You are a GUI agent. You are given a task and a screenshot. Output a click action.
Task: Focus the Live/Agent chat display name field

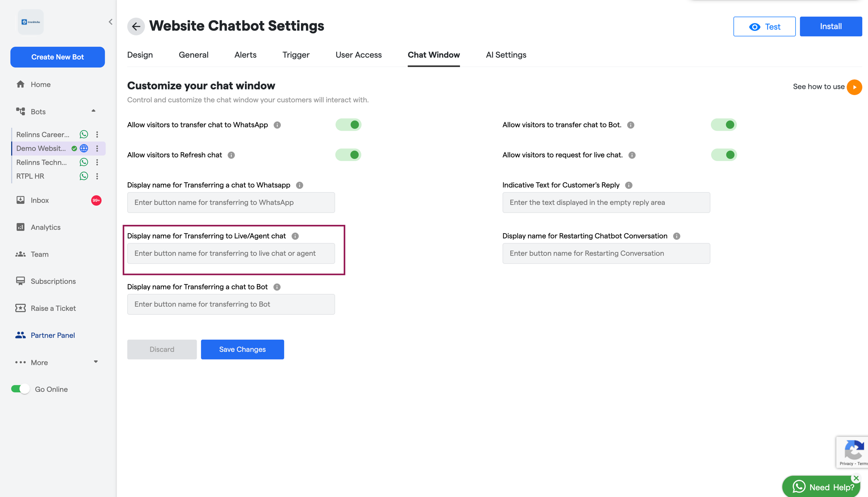click(231, 253)
